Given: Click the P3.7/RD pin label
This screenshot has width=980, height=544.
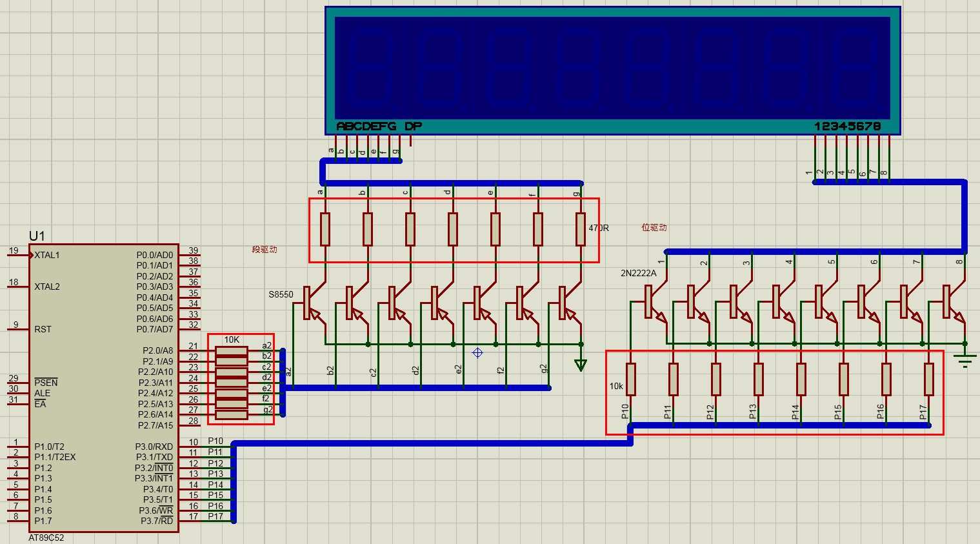Looking at the screenshot, I should [157, 521].
